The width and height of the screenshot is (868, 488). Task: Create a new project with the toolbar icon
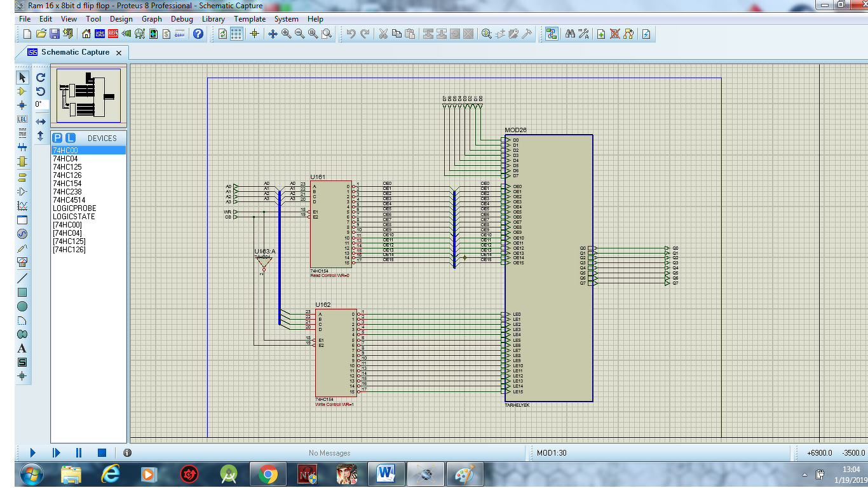27,34
